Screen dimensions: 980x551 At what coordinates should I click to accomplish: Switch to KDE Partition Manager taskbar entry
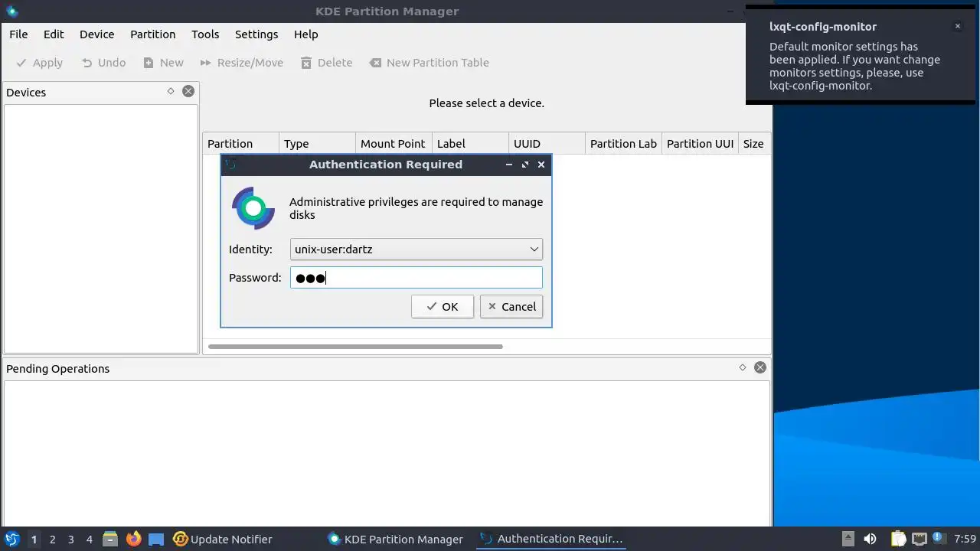coord(396,540)
